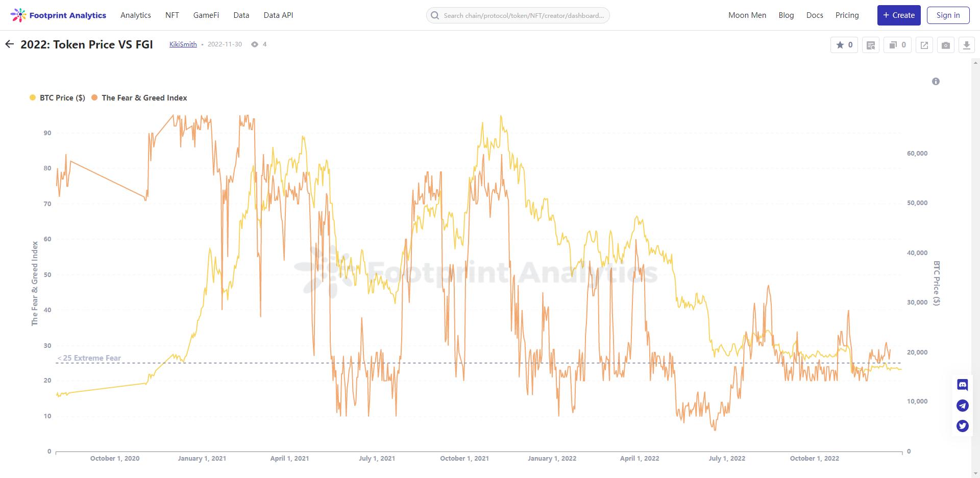Open KikiSmith author profile link

pos(183,44)
